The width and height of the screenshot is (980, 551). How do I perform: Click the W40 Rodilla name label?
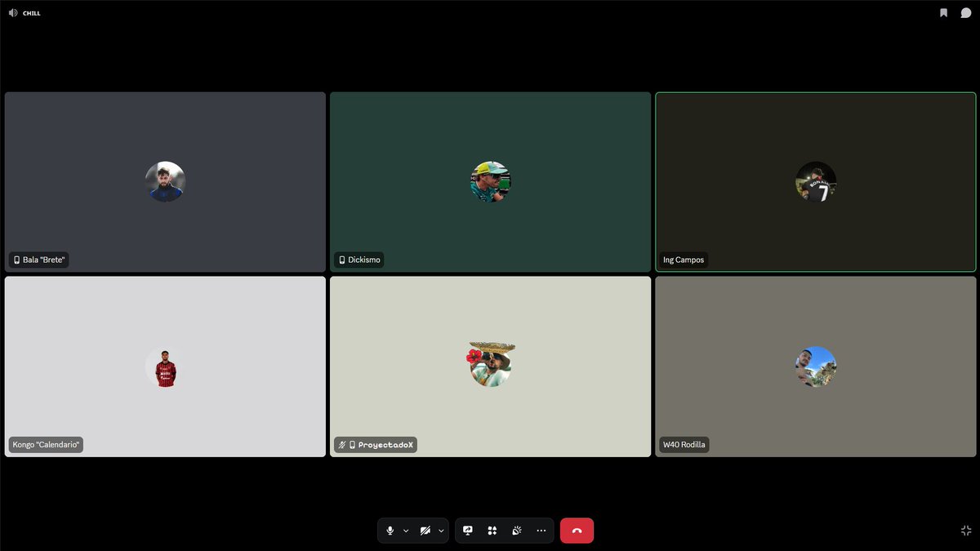684,445
